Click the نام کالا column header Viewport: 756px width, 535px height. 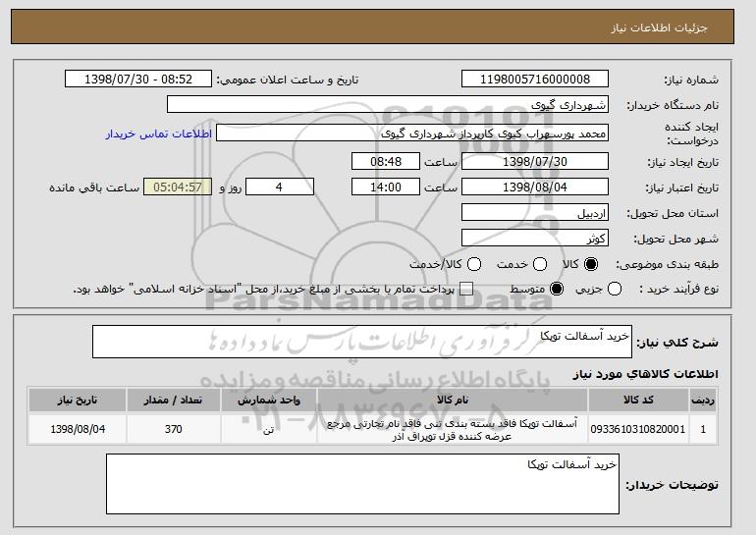point(453,401)
